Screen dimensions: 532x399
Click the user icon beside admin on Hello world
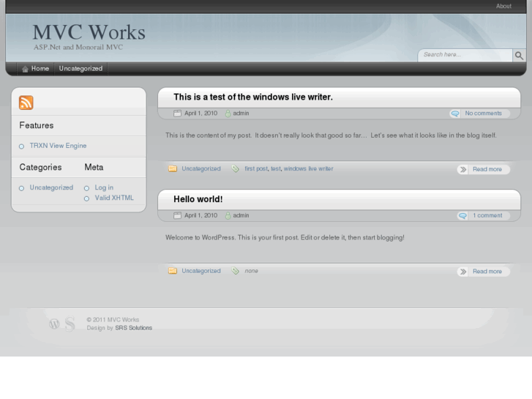(x=228, y=216)
